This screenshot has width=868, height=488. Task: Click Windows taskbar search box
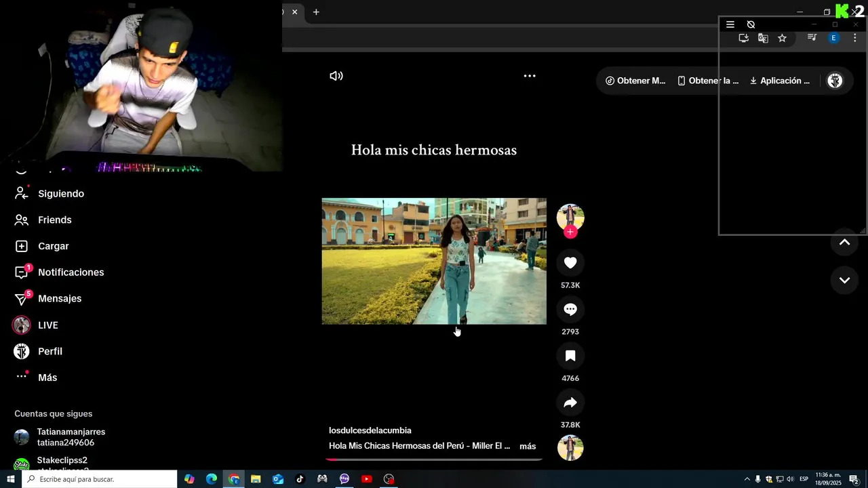point(100,479)
